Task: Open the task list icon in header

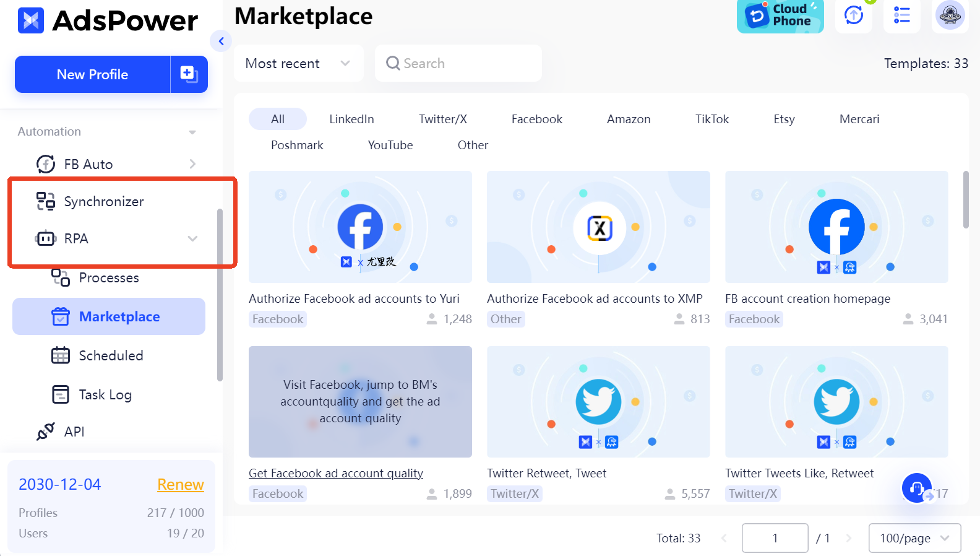Action: (902, 15)
